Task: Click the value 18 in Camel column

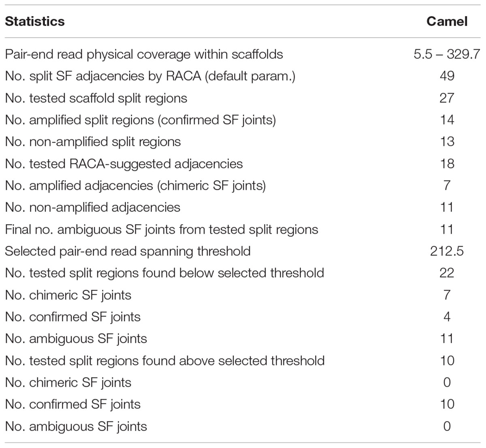Action: 447,163
